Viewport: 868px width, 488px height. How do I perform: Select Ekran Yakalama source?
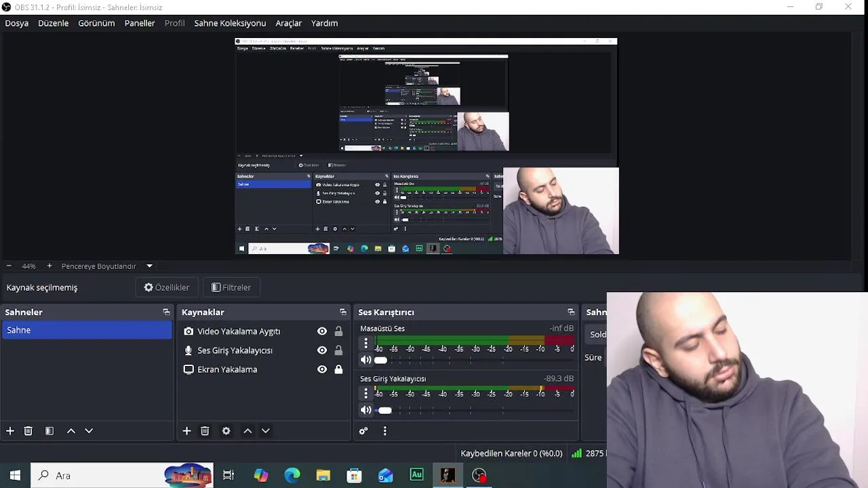[x=227, y=369]
